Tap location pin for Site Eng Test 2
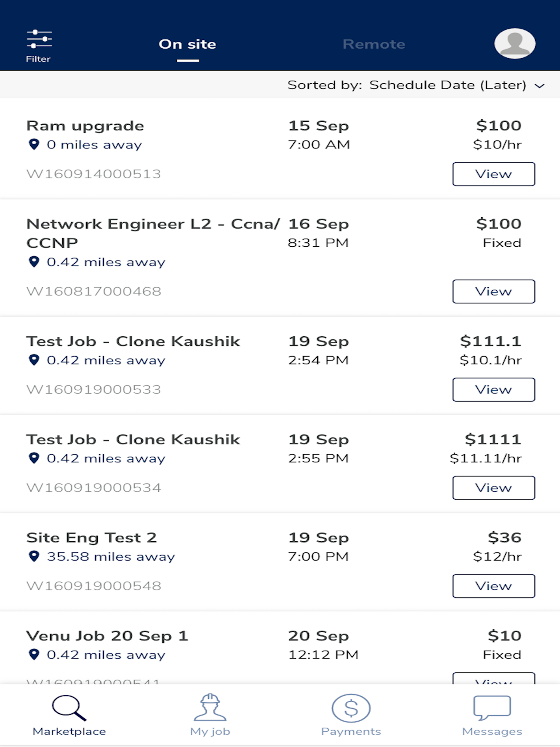Viewport: 560px width, 747px height. coord(34,556)
